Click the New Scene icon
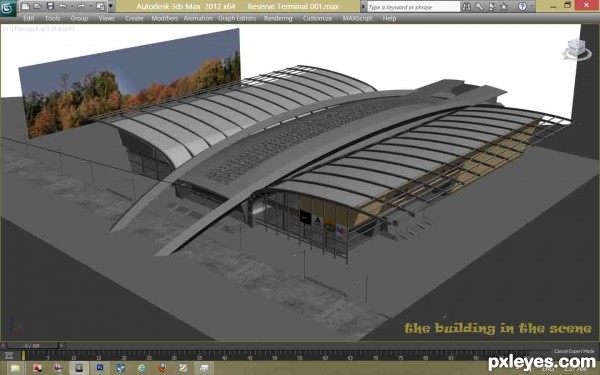600x375 pixels. pyautogui.click(x=25, y=6)
